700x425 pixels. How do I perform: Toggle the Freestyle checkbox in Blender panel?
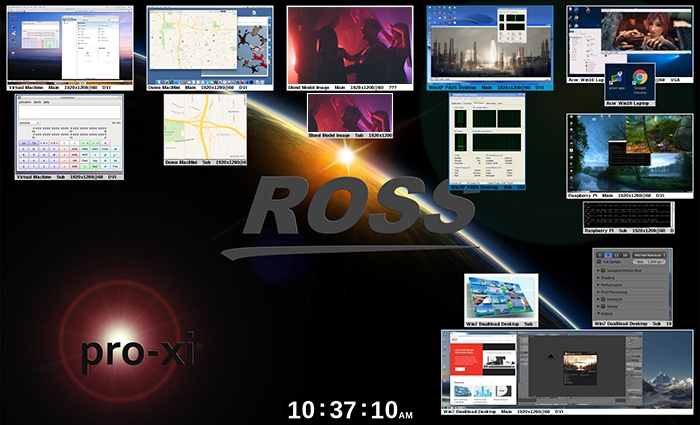pyautogui.click(x=603, y=299)
